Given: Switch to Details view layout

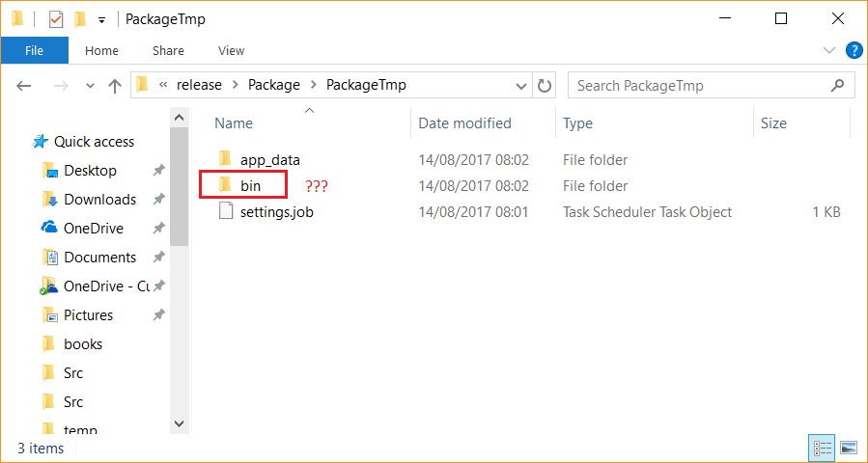Looking at the screenshot, I should click(x=823, y=448).
